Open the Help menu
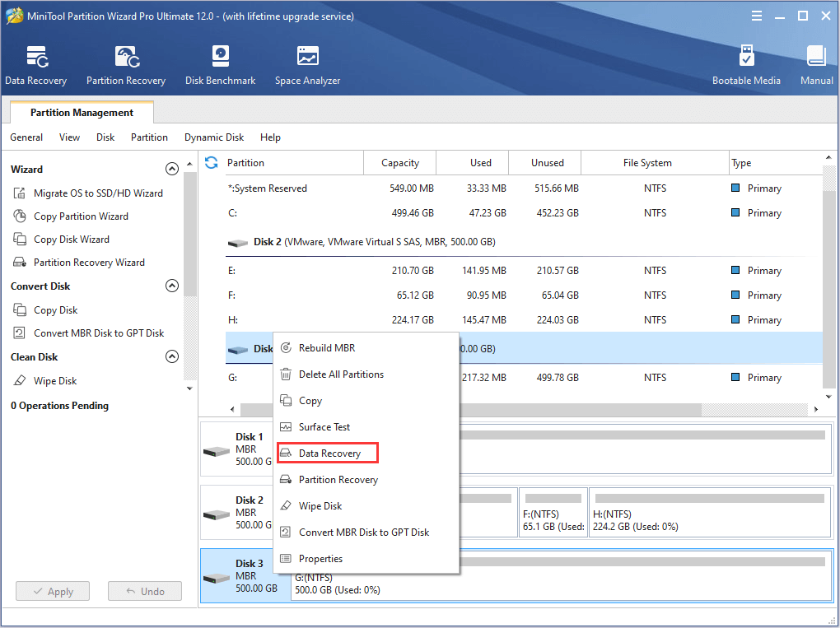The image size is (840, 628). 271,137
